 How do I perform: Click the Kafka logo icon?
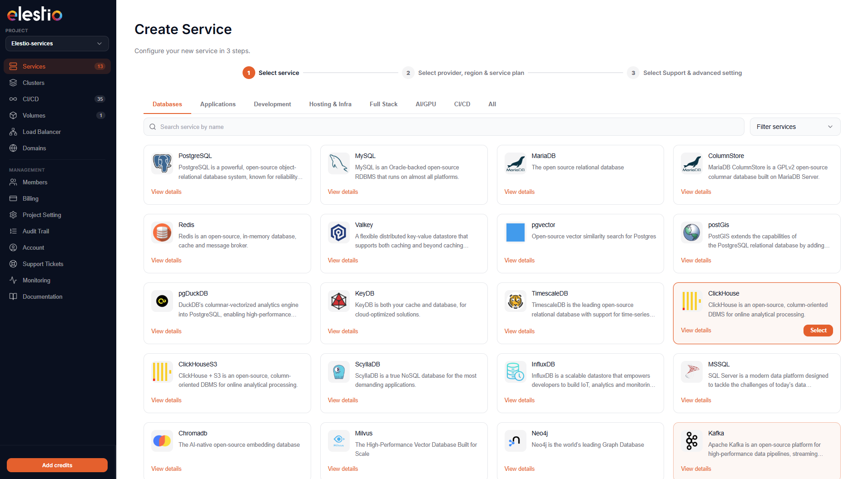pyautogui.click(x=692, y=441)
